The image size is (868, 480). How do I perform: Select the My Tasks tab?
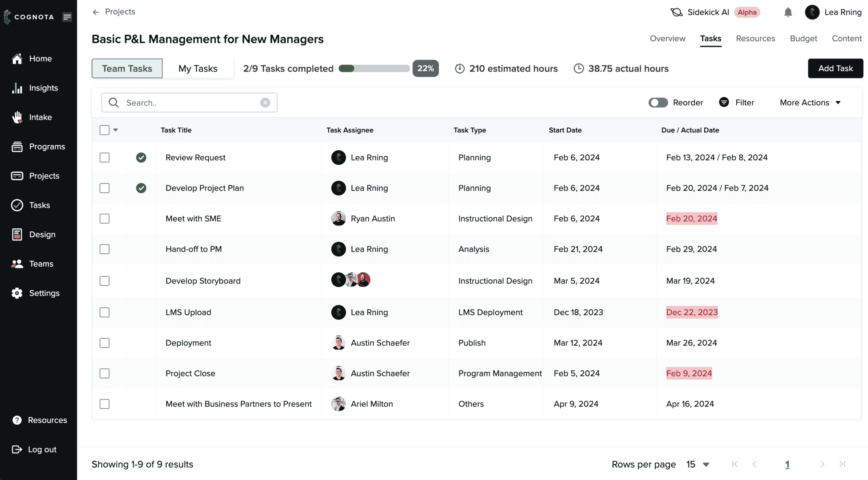pos(198,68)
